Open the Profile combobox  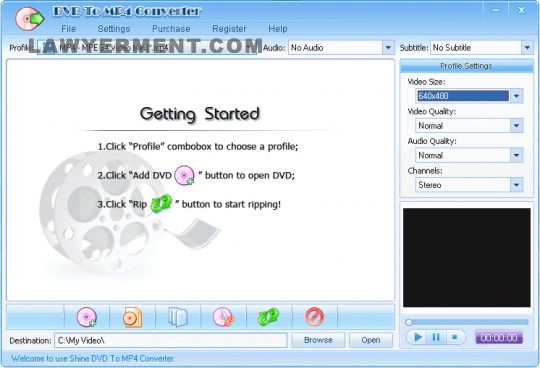point(147,48)
